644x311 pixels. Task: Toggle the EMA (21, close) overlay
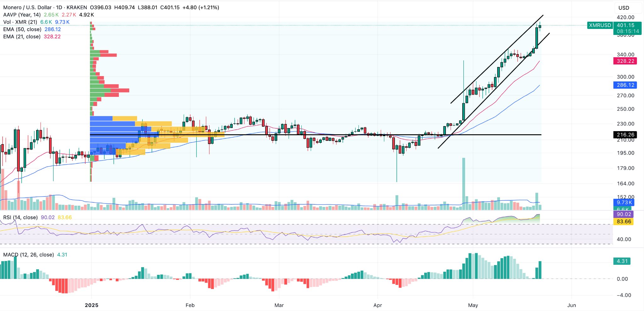tap(21, 36)
